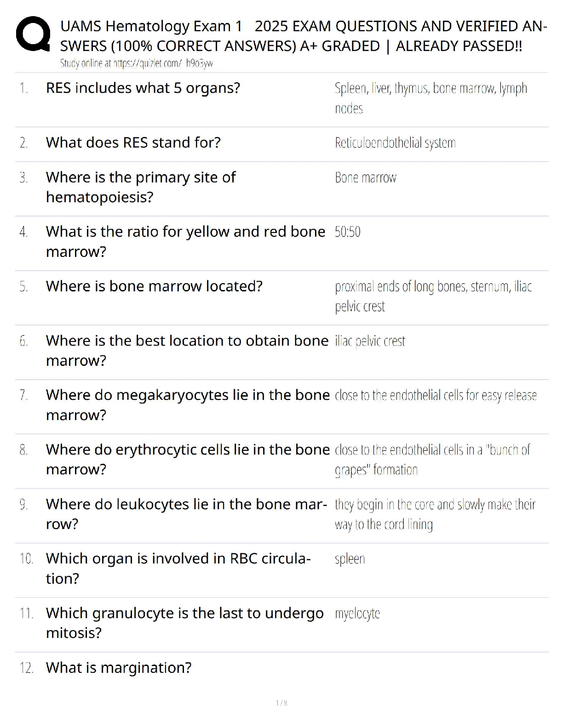Select the 'iliac pelvic crest' answer for question 6
The height and width of the screenshot is (728, 563).
pyautogui.click(x=370, y=341)
